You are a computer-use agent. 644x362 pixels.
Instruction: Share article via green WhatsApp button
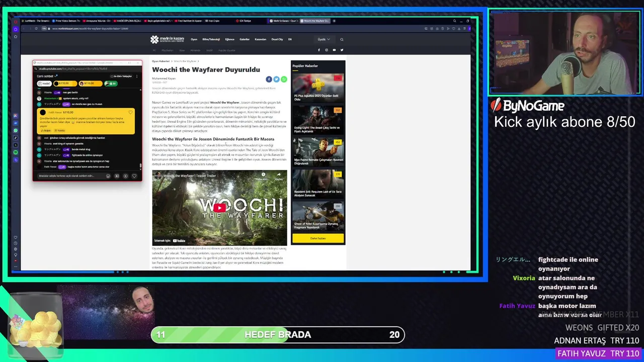[x=284, y=79]
